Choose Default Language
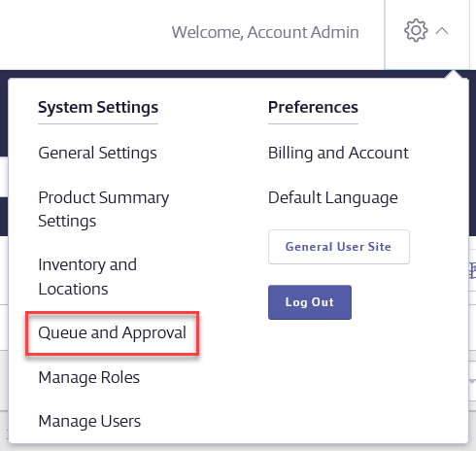476x451 pixels. (333, 197)
